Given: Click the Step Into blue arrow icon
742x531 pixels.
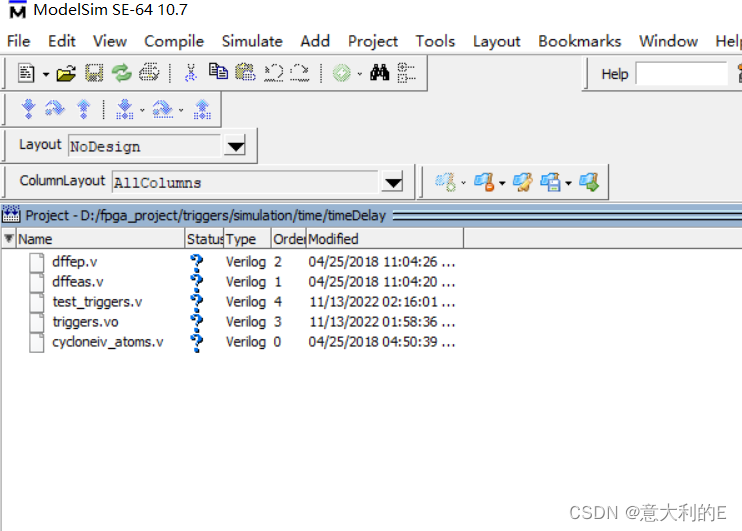Looking at the screenshot, I should tap(28, 109).
